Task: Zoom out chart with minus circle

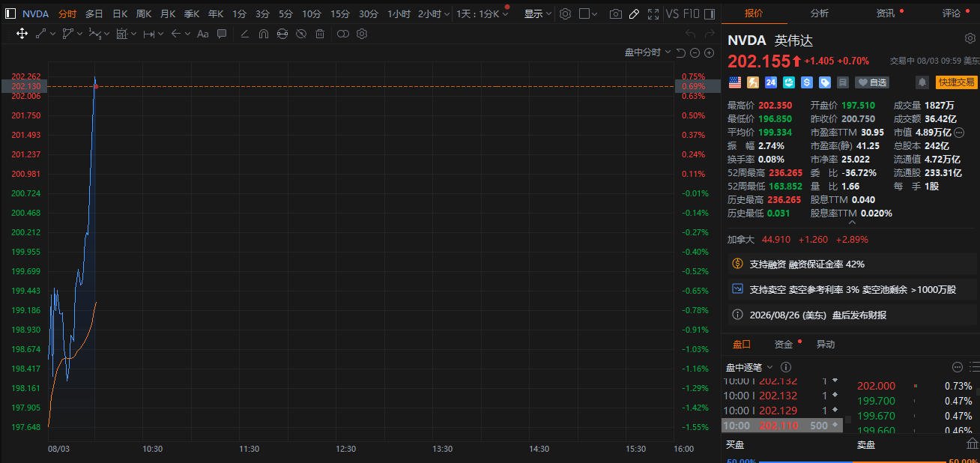Action: (695, 52)
